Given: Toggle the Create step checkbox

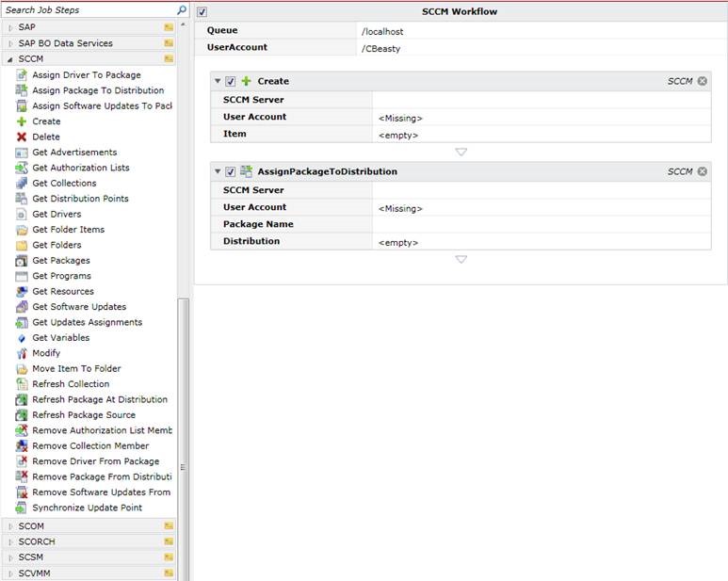Looking at the screenshot, I should coord(231,81).
